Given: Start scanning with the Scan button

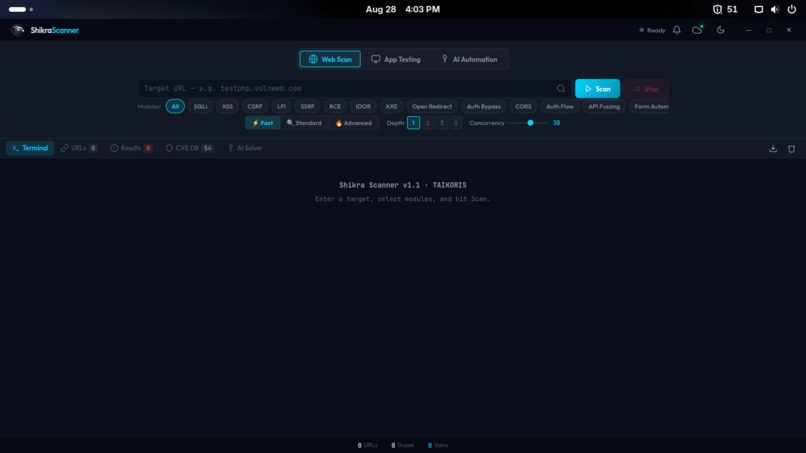Looking at the screenshot, I should point(597,88).
